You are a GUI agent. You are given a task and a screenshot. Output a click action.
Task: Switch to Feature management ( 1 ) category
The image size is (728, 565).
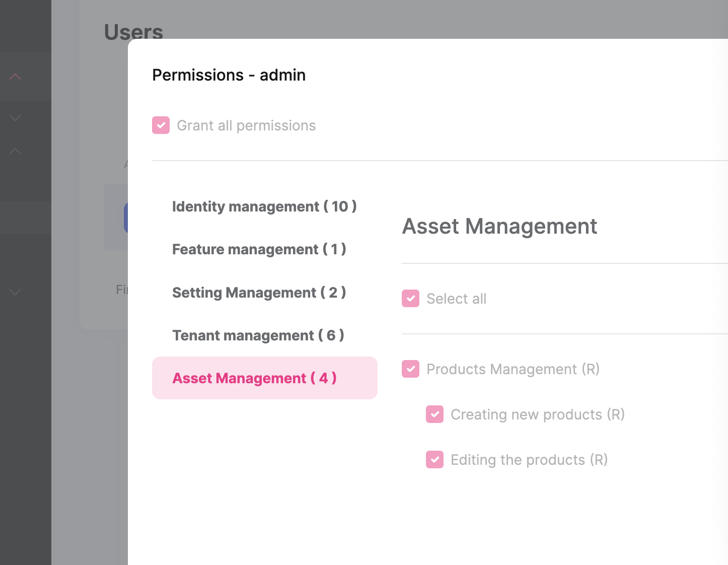(x=259, y=249)
